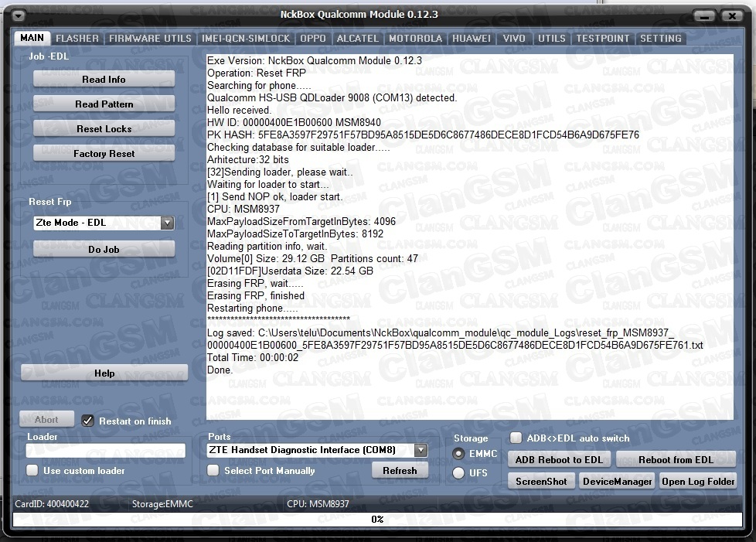This screenshot has width=756, height=542.
Task: Switch to the MOTOROLA tab
Action: 416,38
